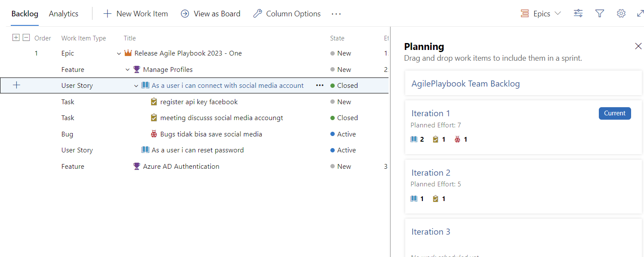The height and width of the screenshot is (257, 644).
Task: Enter full screen mode with arrow icon
Action: 640,13
